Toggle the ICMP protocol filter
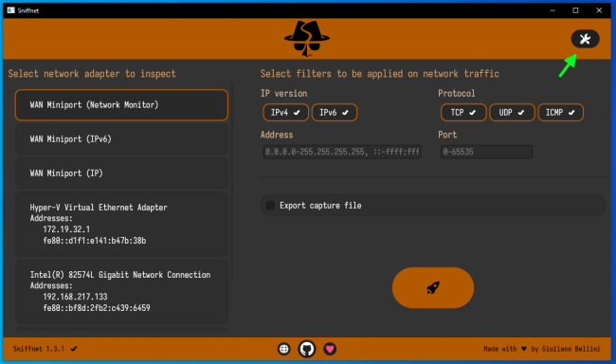The width and height of the screenshot is (616, 364). tap(561, 113)
